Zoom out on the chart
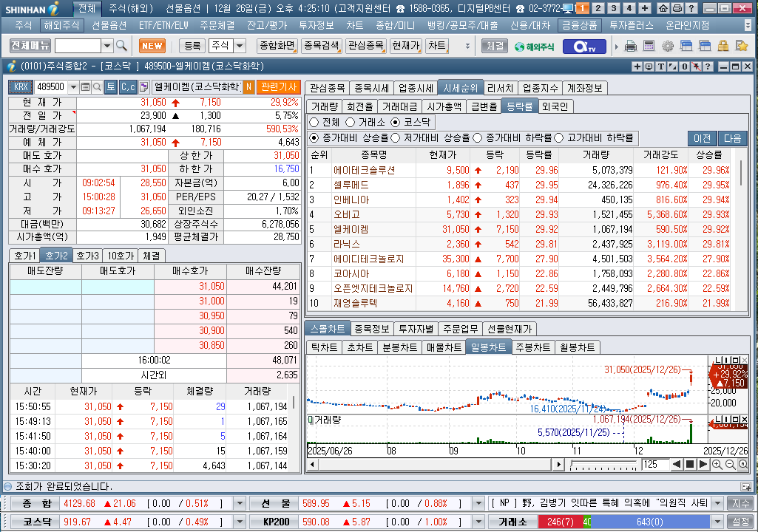758x532 pixels. pyautogui.click(x=730, y=464)
